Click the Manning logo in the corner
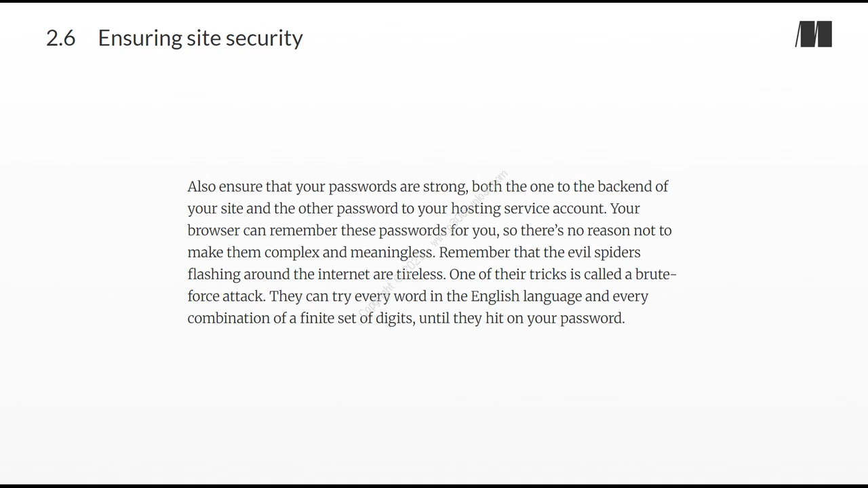The image size is (868, 488). tap(814, 35)
